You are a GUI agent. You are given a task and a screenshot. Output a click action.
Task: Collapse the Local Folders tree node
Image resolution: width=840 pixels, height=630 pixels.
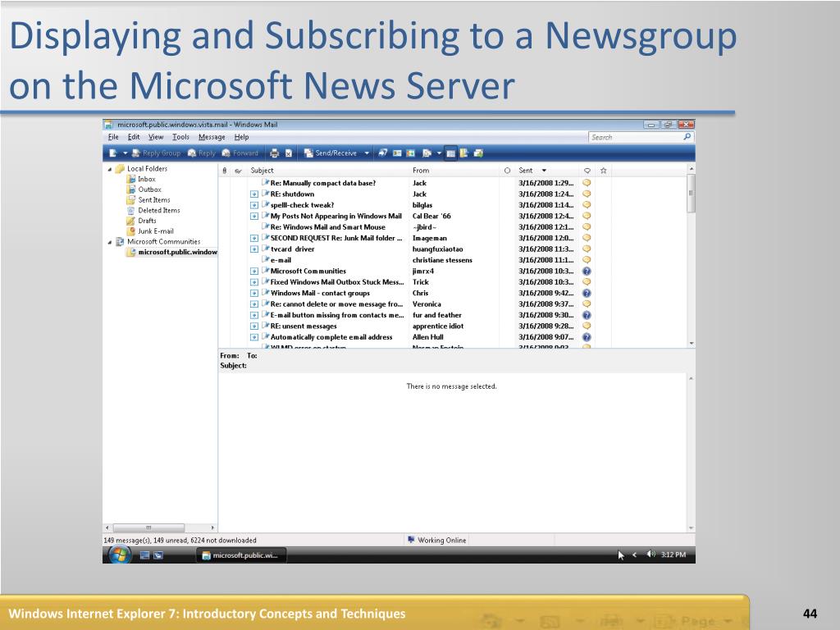[110, 169]
